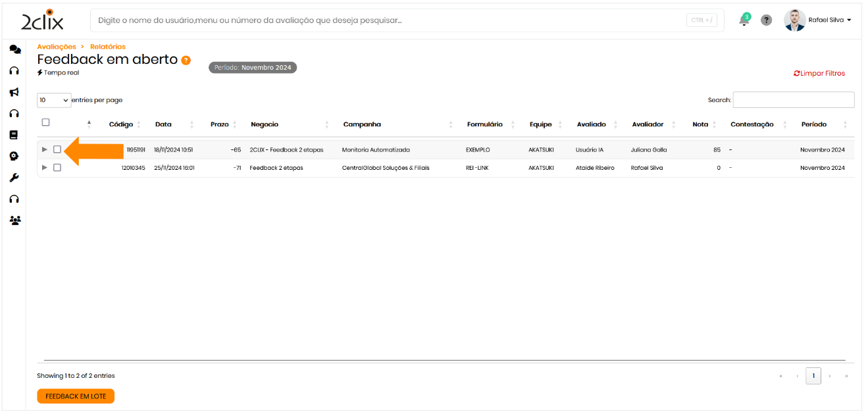Open the book icon in the sidebar
868x420 pixels.
[x=14, y=135]
